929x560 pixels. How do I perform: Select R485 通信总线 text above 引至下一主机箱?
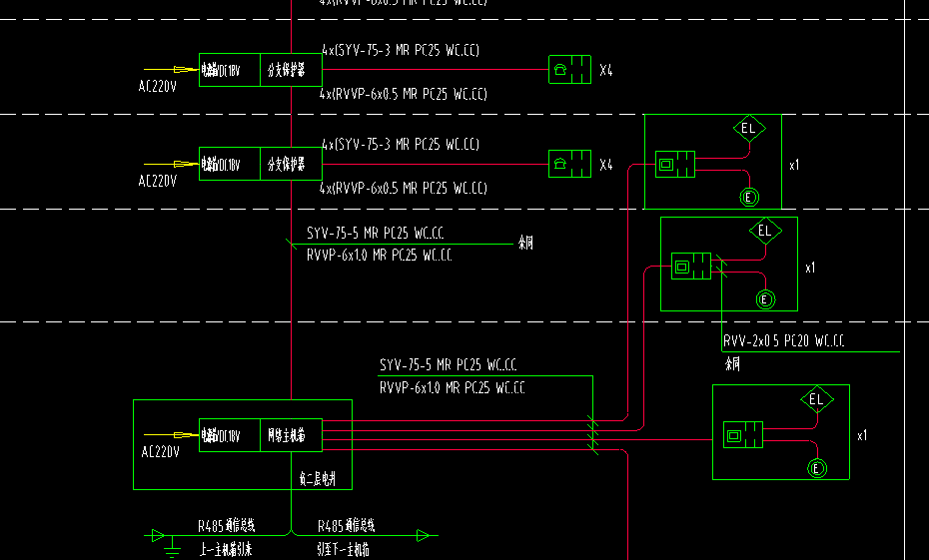click(346, 526)
